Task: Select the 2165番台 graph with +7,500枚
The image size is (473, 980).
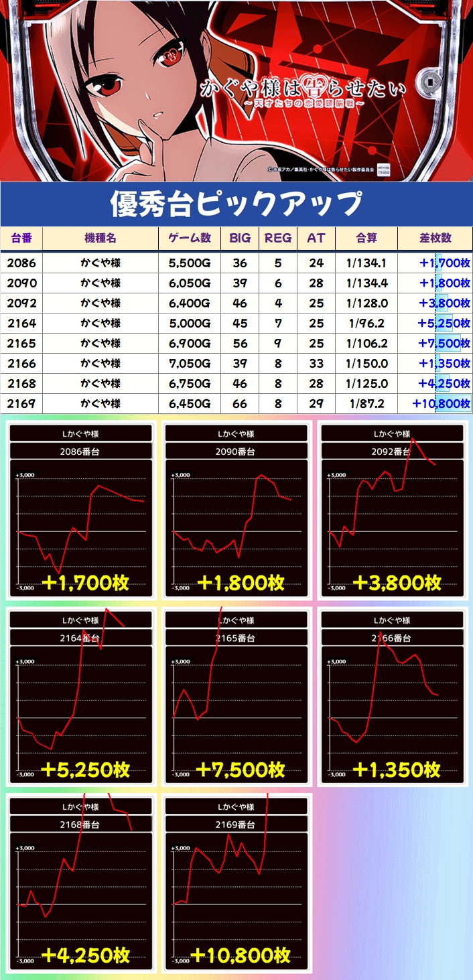Action: [236, 697]
